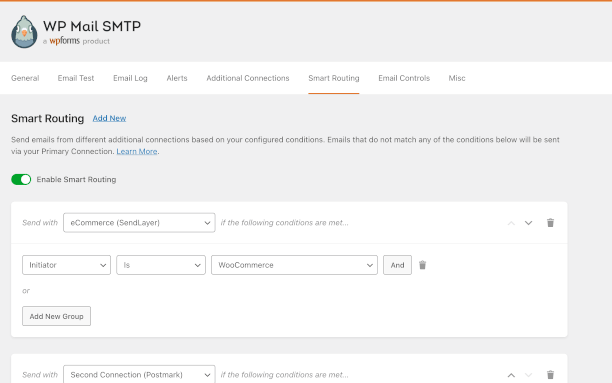The image size is (612, 383).
Task: Open the Is operator dropdown
Action: [161, 265]
